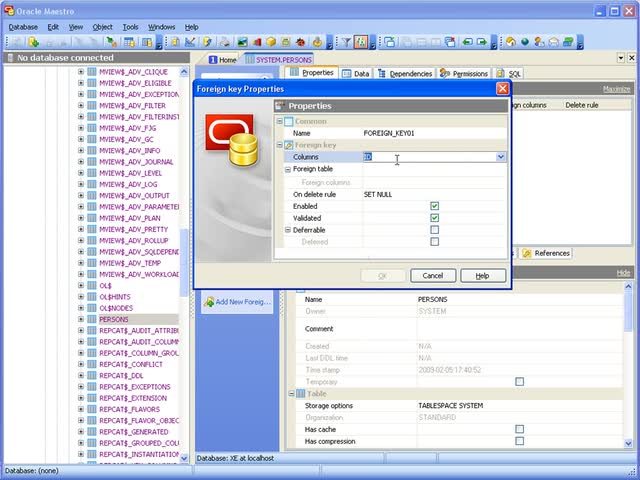
Task: Cancel the Foreign key Properties dialog
Action: (x=433, y=276)
